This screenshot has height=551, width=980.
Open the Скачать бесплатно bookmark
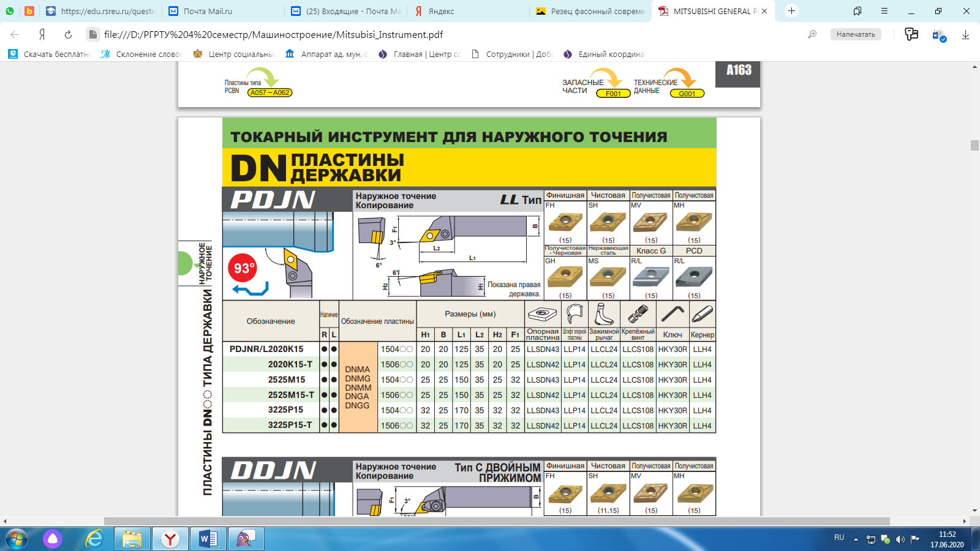49,54
